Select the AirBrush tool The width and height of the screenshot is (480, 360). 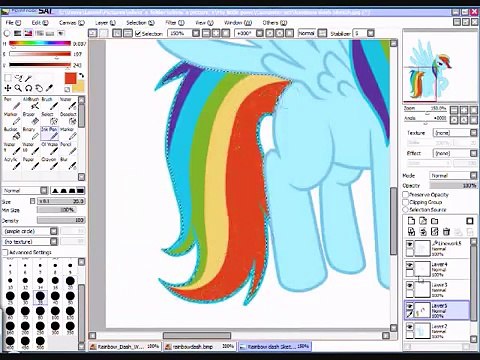tap(31, 104)
